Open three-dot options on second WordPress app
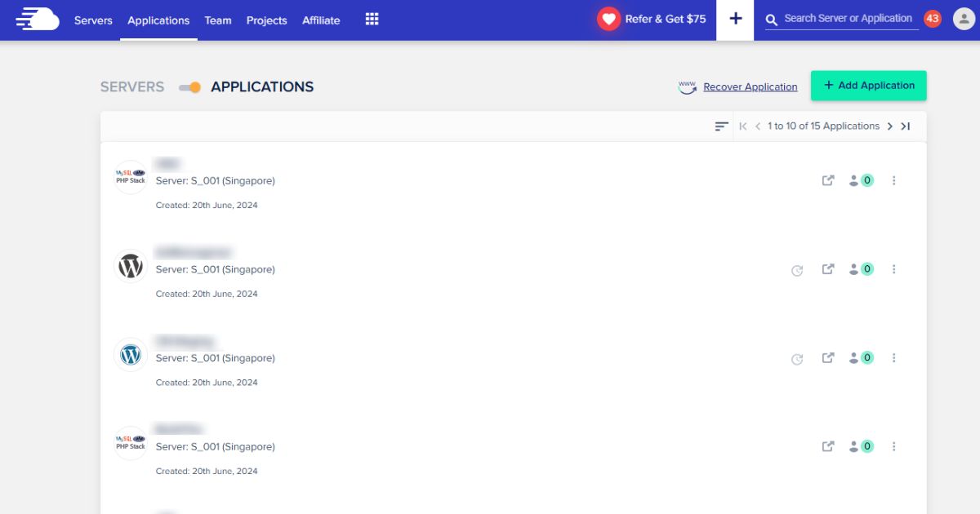Screen dimensions: 980x514 pyautogui.click(x=894, y=358)
